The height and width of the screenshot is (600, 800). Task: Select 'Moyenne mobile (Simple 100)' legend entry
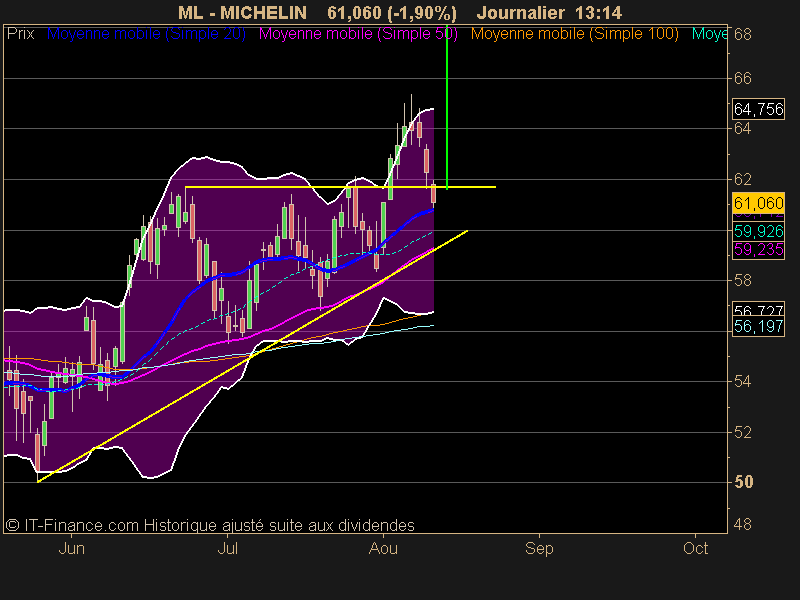tap(574, 34)
